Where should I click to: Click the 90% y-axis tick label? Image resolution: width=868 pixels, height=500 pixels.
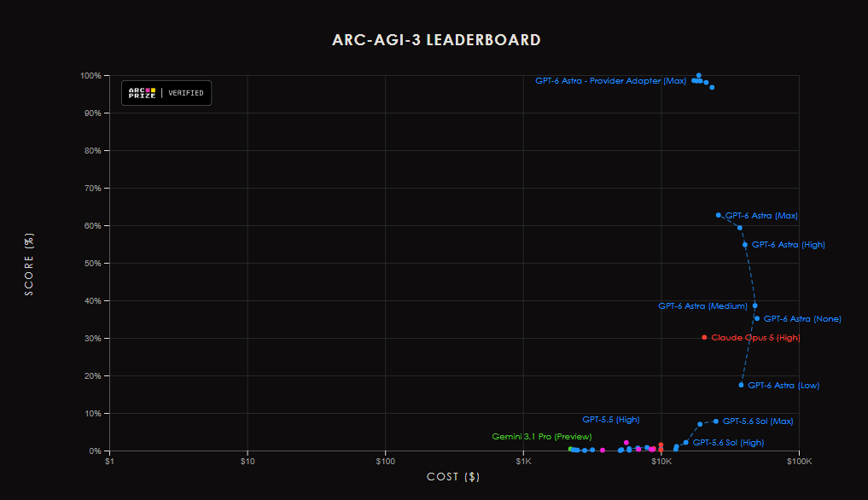(x=92, y=113)
